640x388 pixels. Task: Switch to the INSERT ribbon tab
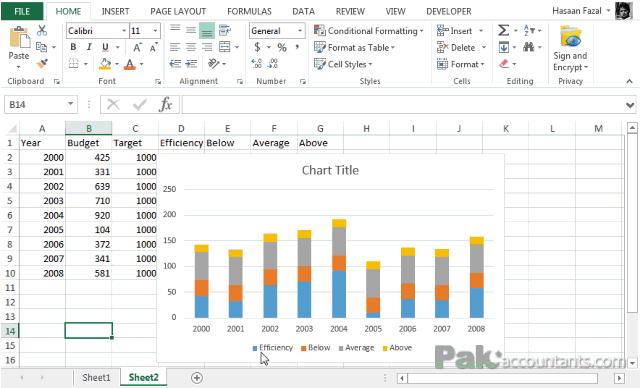pyautogui.click(x=115, y=11)
